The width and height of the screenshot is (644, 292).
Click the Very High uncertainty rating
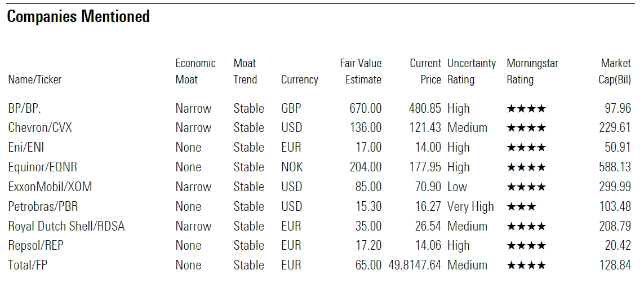470,207
